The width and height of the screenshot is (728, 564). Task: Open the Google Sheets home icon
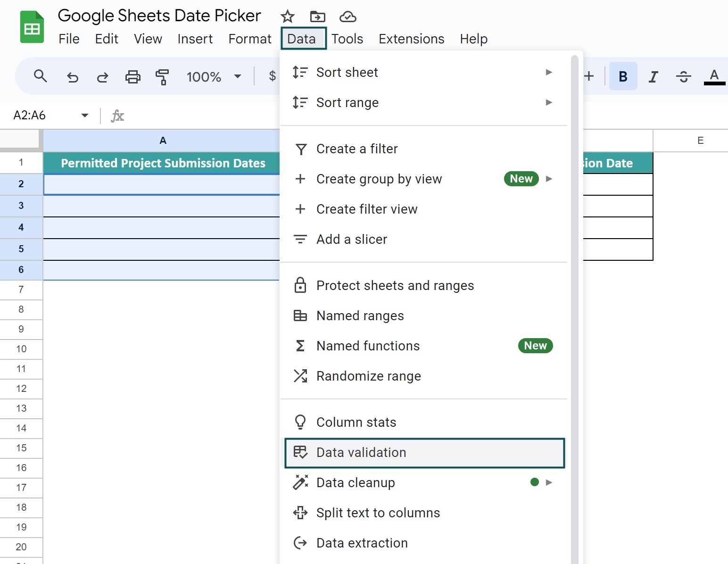coord(32,27)
